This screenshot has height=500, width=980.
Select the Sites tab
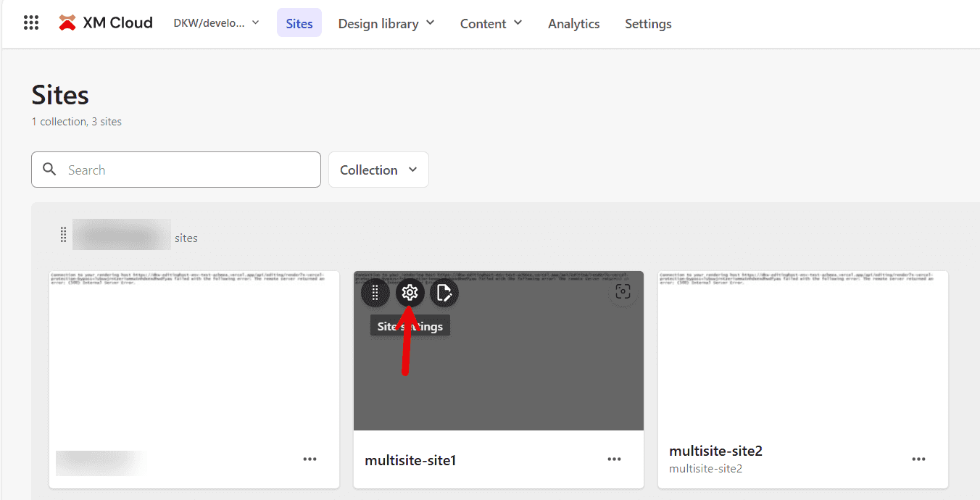coord(299,23)
